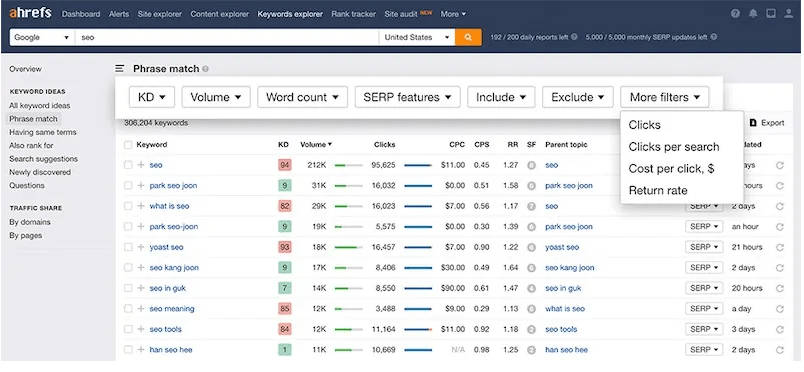Screen dimensions: 804x372
Task: Check the checkbox for 'what is seo'
Action: (128, 206)
